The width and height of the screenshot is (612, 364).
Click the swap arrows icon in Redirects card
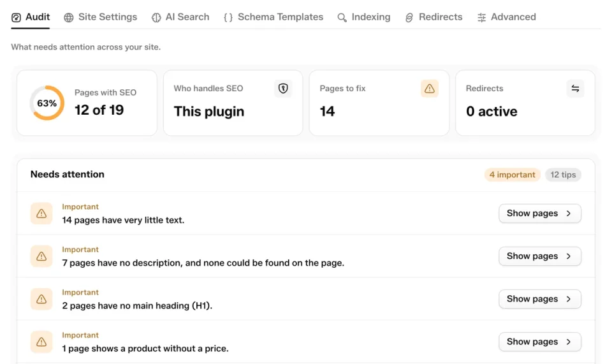coord(575,89)
